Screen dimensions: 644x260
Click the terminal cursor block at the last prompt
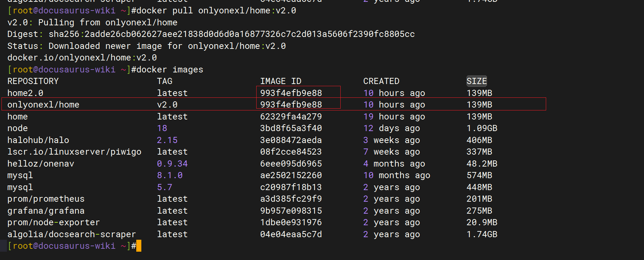[x=139, y=246]
